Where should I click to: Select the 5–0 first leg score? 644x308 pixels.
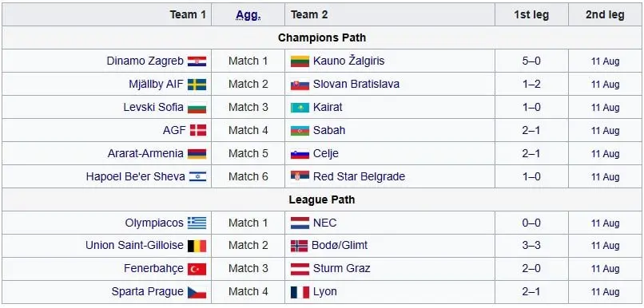click(x=531, y=61)
